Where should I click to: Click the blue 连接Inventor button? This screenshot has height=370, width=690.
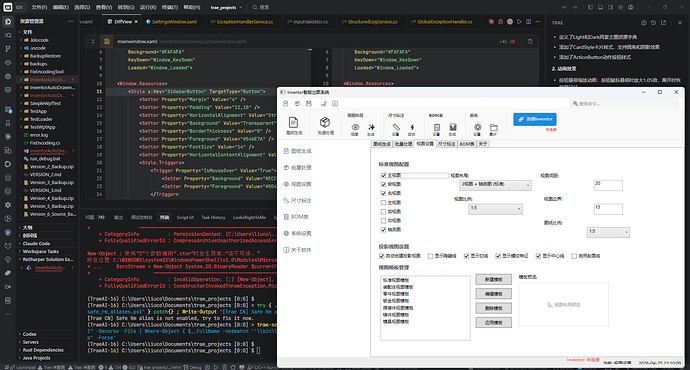pyautogui.click(x=535, y=119)
